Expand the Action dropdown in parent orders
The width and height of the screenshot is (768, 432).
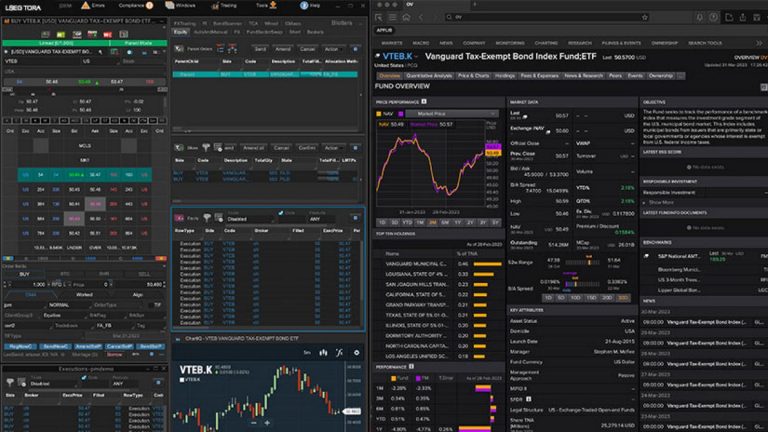pyautogui.click(x=333, y=48)
